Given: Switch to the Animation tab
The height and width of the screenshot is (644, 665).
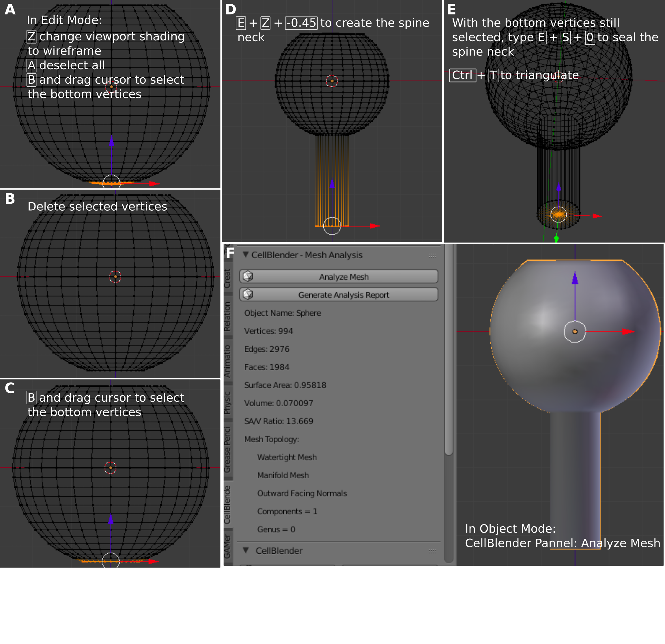Looking at the screenshot, I should [227, 361].
